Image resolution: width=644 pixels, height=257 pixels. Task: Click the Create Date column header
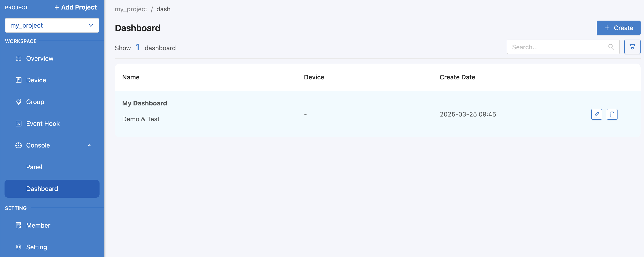[457, 77]
